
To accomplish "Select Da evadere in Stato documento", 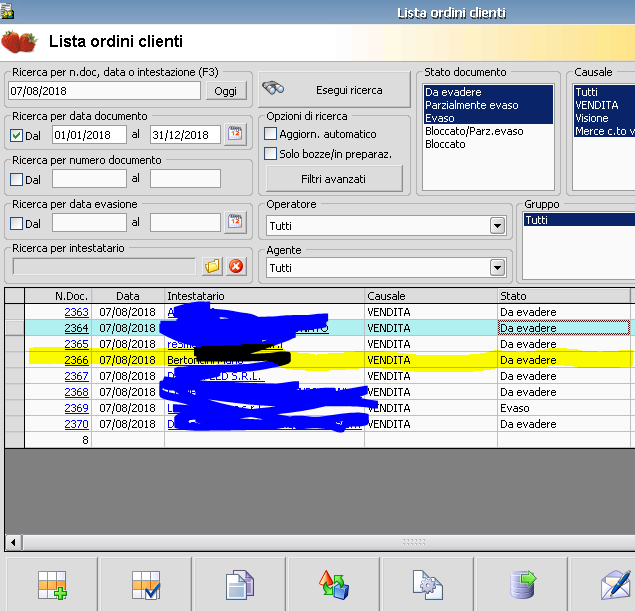I will [488, 92].
